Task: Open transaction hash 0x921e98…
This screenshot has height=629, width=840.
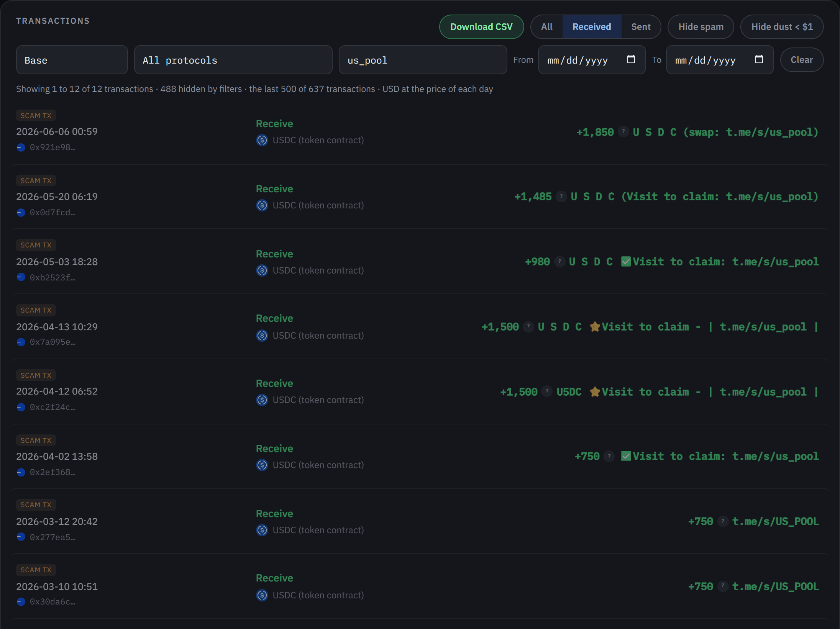Action: tap(52, 147)
